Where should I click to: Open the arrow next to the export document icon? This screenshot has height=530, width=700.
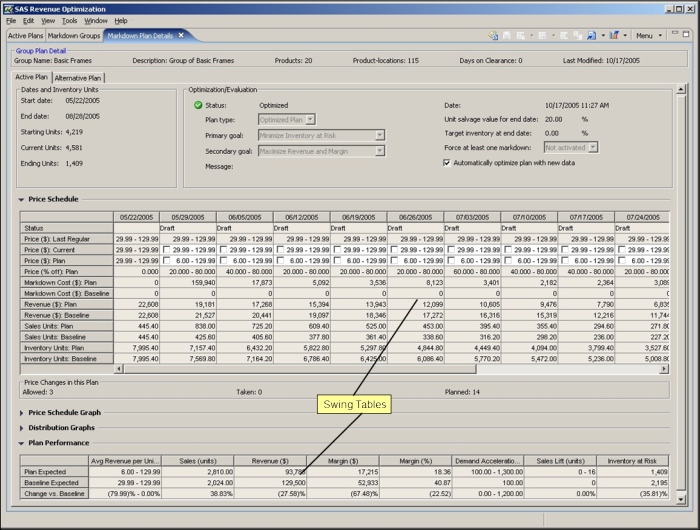pyautogui.click(x=603, y=36)
